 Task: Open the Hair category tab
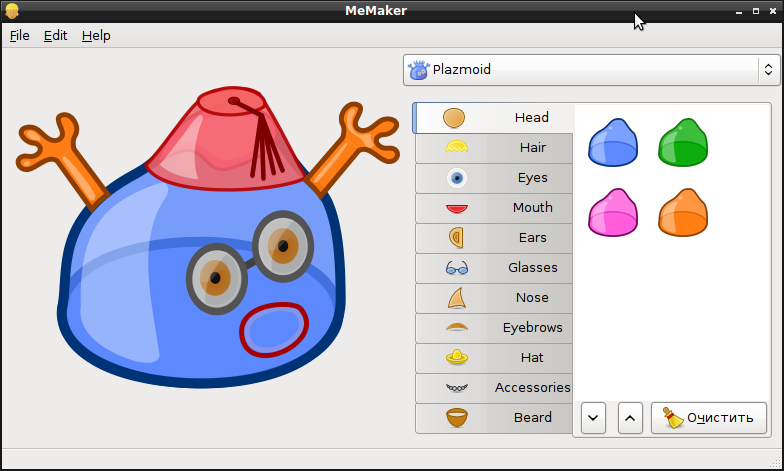(494, 148)
